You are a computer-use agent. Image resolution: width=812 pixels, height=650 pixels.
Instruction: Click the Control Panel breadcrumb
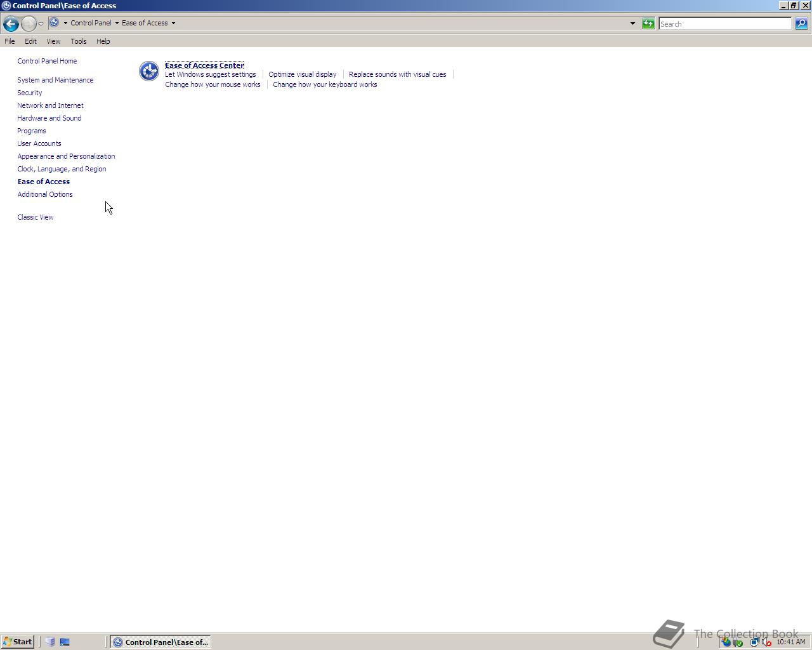91,23
